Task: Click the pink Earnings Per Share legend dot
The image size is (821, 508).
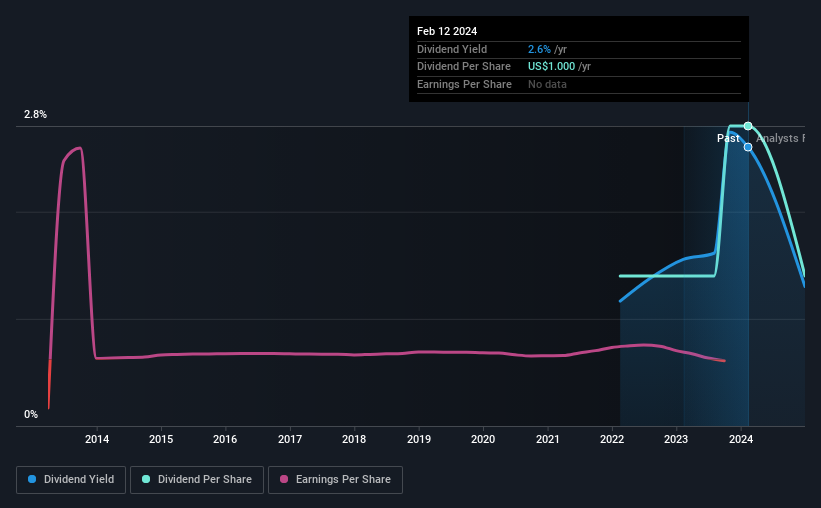Action: (x=284, y=479)
